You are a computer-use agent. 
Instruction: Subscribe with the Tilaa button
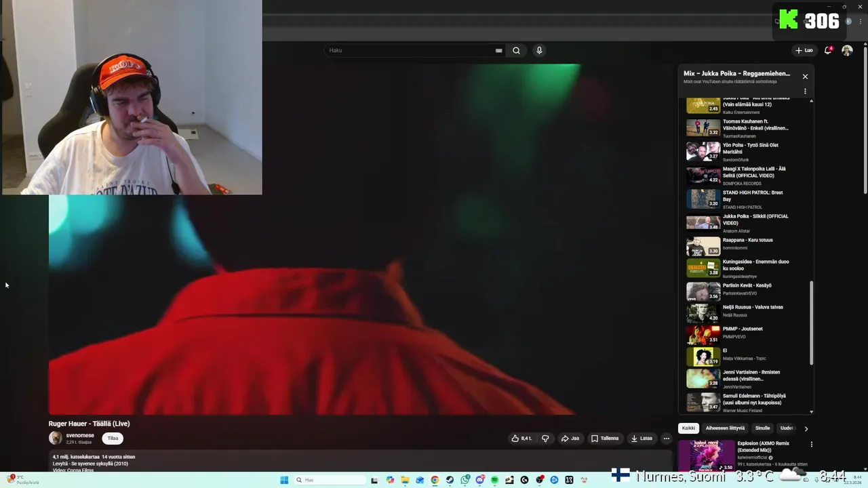(113, 439)
